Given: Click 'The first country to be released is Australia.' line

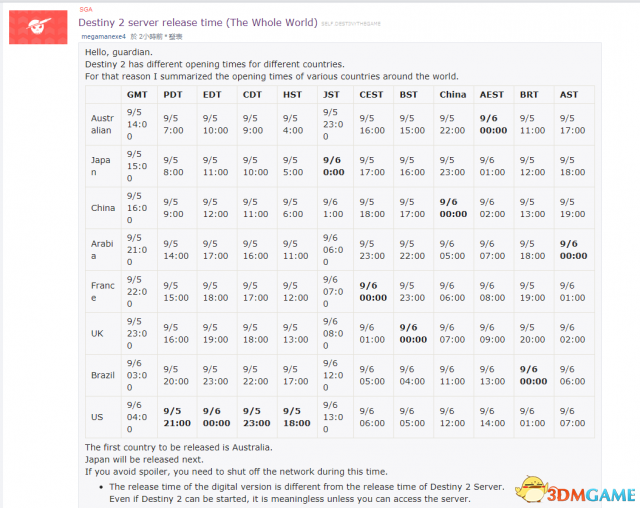Looking at the screenshot, I should (x=179, y=447).
